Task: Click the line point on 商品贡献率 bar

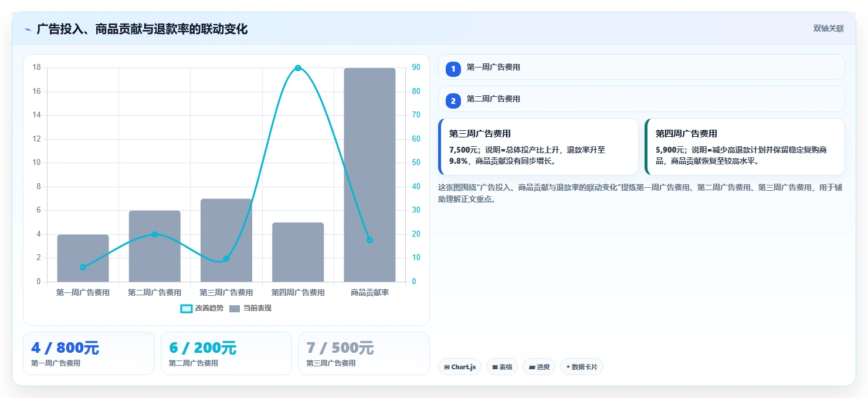Action: (x=369, y=240)
